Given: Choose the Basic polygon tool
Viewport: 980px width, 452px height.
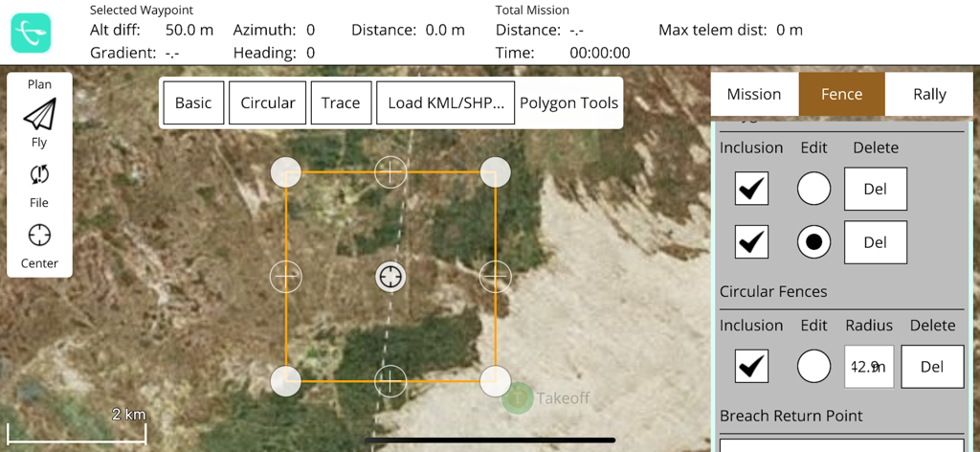Looking at the screenshot, I should tap(193, 102).
